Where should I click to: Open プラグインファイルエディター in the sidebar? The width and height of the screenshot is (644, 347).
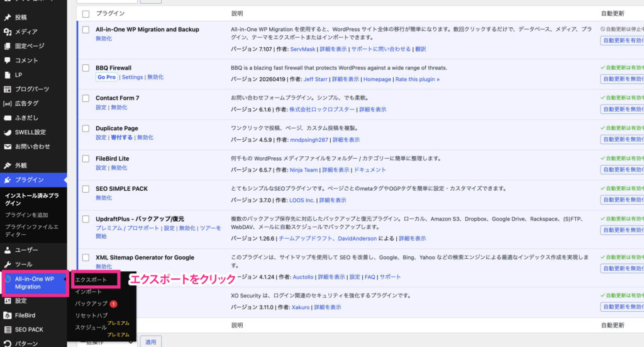click(x=31, y=230)
